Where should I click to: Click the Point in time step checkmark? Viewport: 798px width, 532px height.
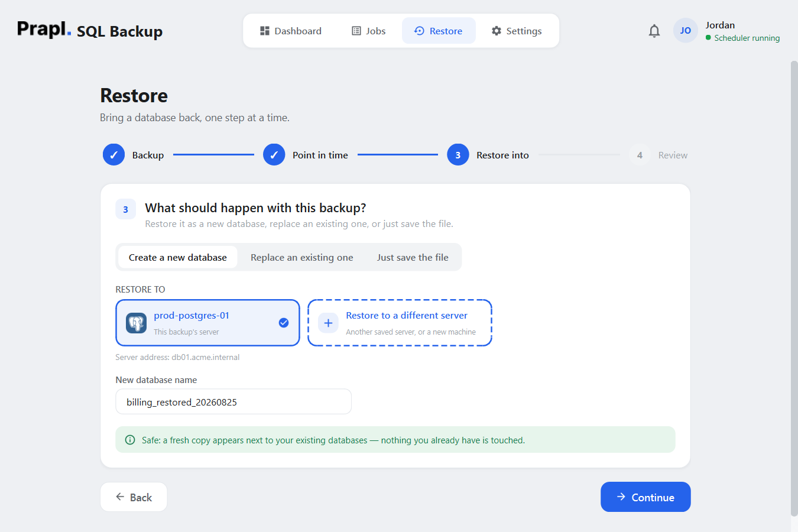274,155
